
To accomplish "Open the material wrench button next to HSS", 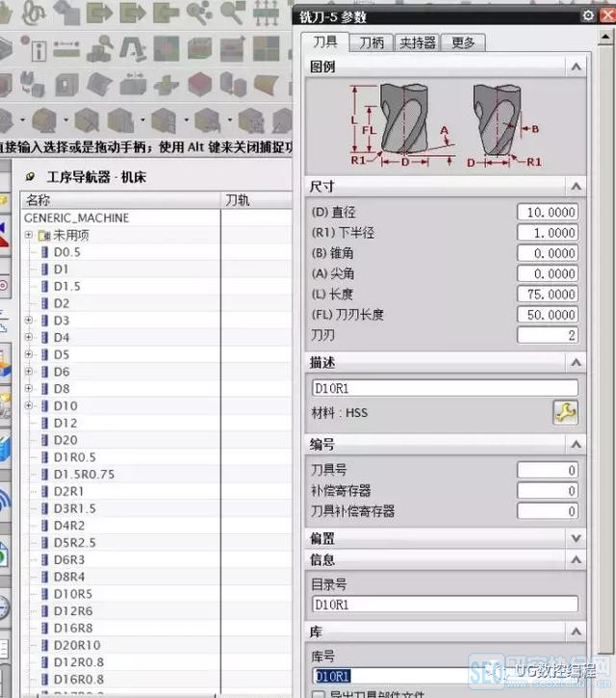I will tap(565, 412).
